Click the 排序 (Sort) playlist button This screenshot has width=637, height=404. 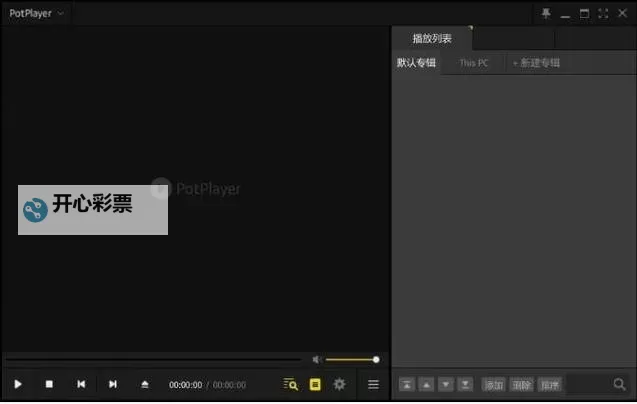[550, 384]
